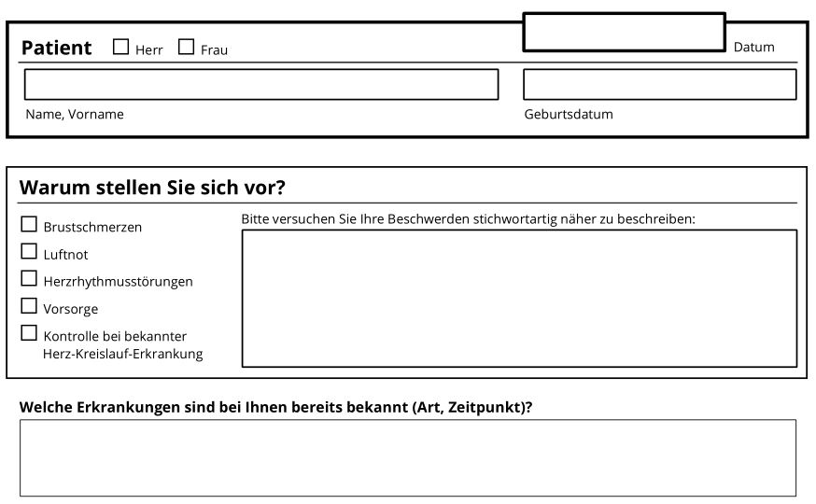Tick the Brustschmerzen checkbox
Image resolution: width=816 pixels, height=504 pixels.
(x=29, y=224)
